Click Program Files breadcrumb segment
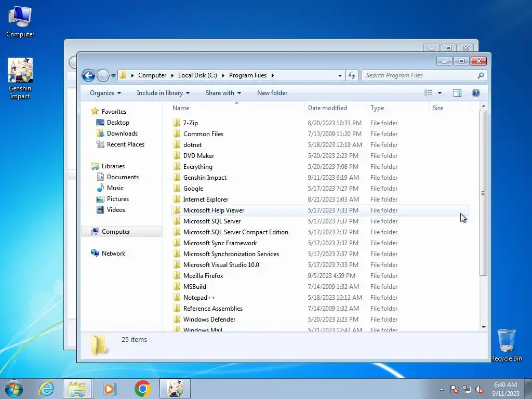 (248, 75)
